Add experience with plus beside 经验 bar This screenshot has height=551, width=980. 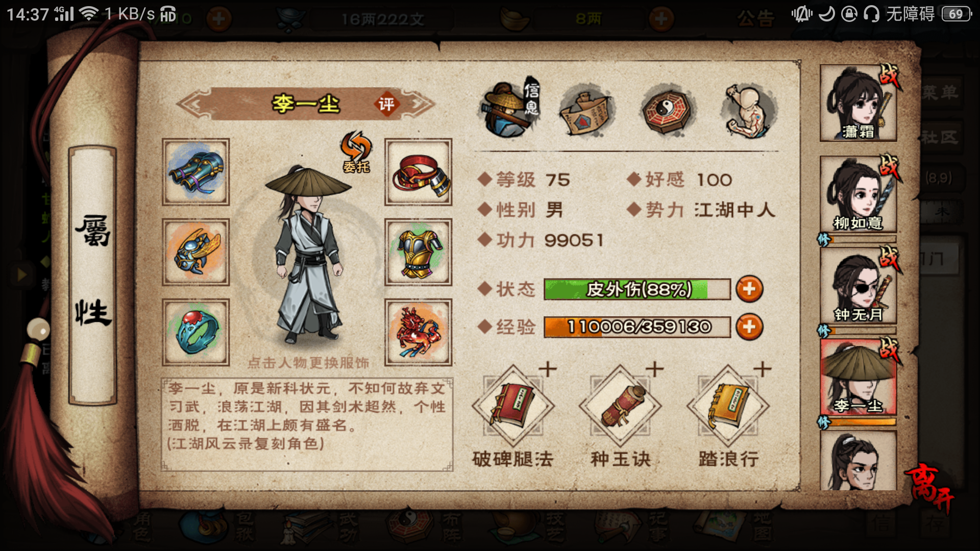coord(749,327)
